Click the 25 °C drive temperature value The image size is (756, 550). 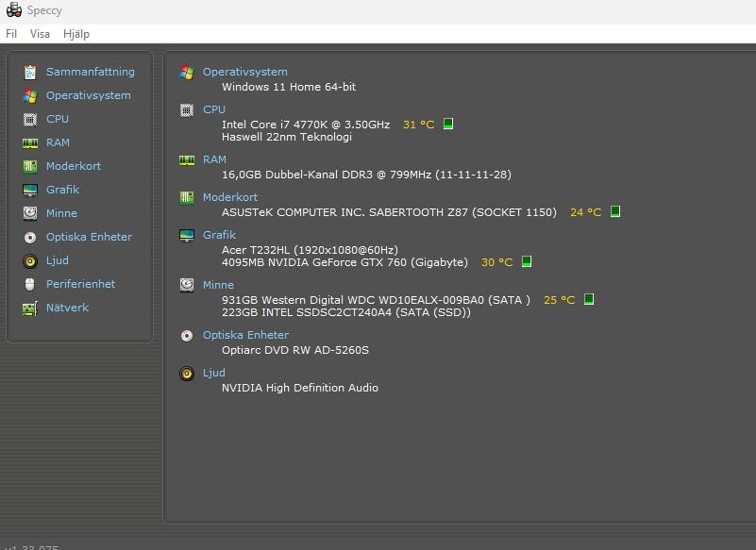click(x=560, y=300)
